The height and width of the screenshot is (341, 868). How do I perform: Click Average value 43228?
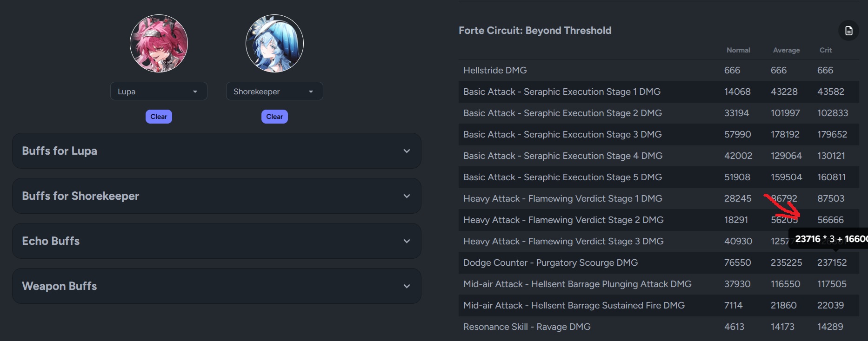[784, 92]
